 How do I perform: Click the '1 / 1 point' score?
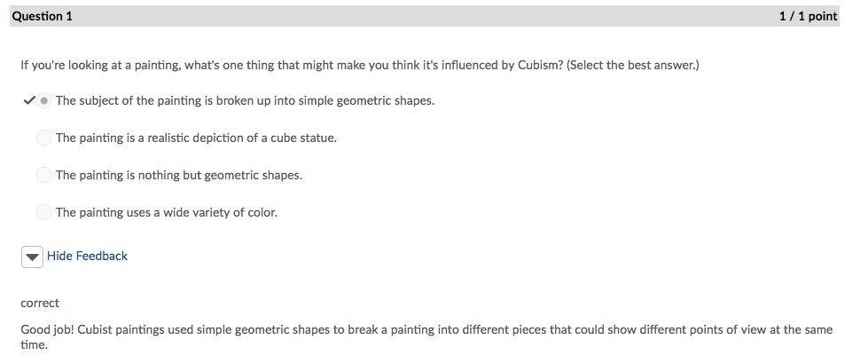[x=807, y=16]
